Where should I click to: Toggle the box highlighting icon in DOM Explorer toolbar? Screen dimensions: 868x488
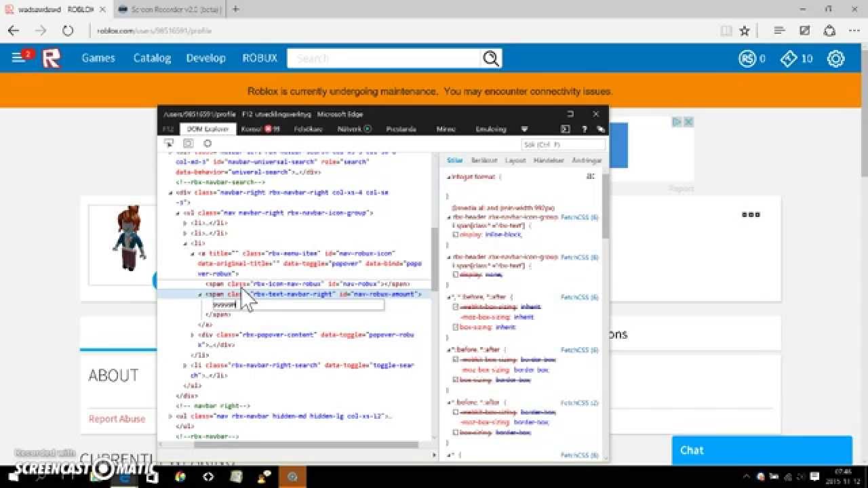[x=189, y=144]
